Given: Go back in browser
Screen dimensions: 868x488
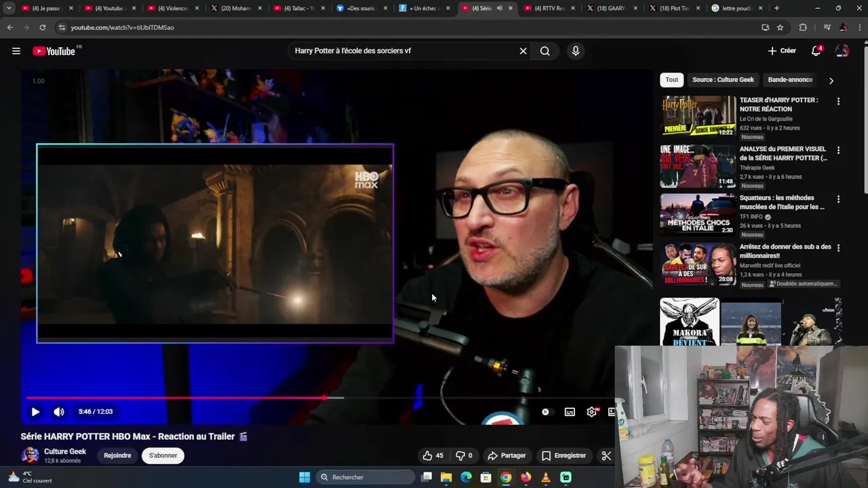Looking at the screenshot, I should click(x=9, y=27).
